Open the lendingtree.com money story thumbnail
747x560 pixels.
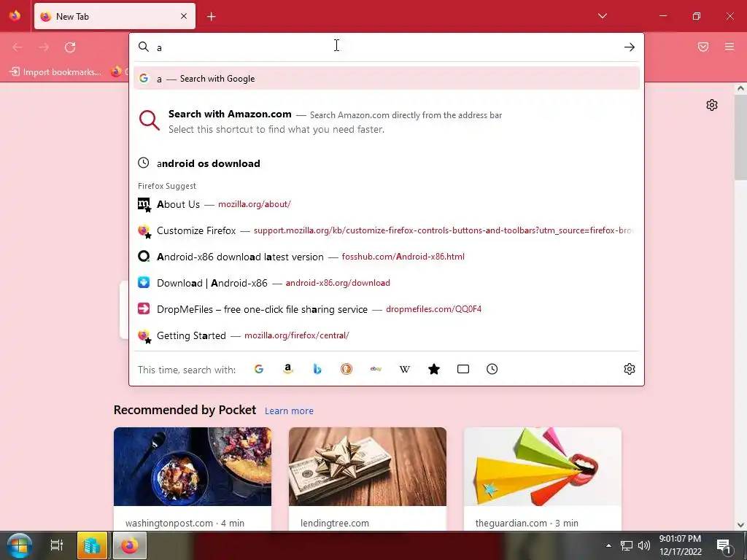click(x=368, y=467)
